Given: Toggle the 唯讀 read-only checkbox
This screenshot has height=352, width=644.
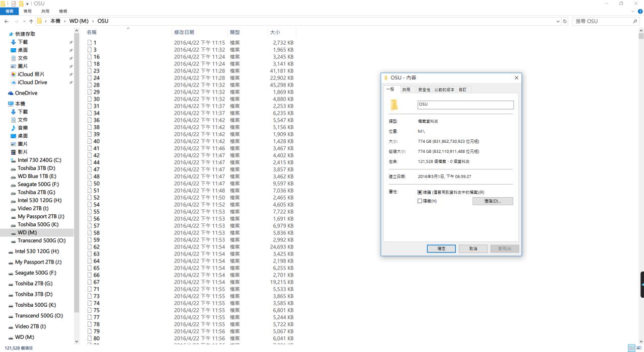Looking at the screenshot, I should pos(420,192).
